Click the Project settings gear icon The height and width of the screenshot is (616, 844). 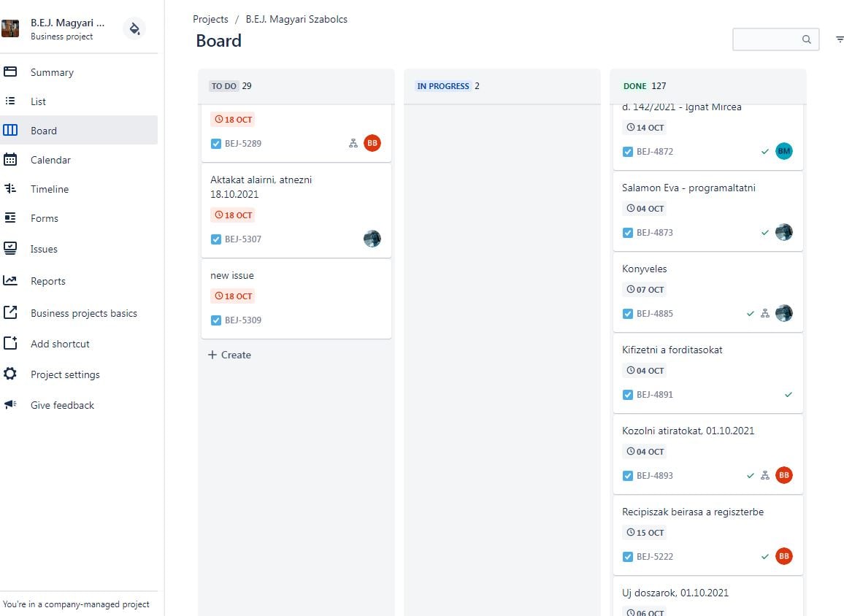point(10,374)
